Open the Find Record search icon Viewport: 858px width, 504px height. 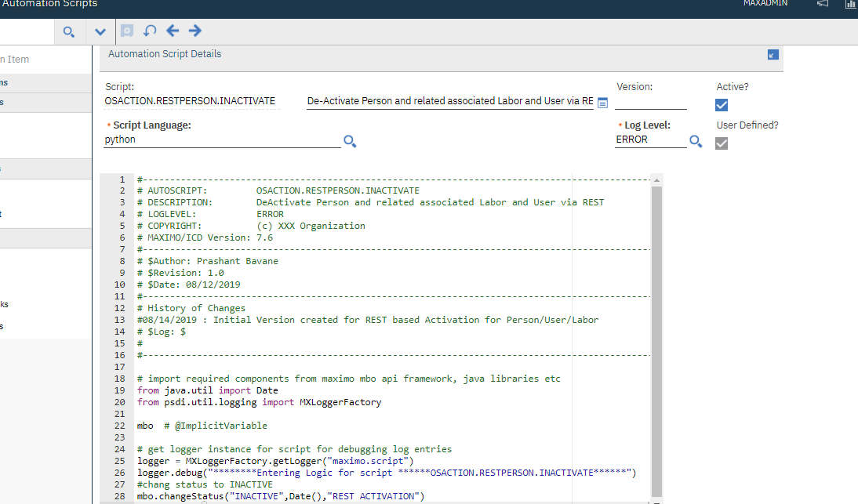point(69,31)
